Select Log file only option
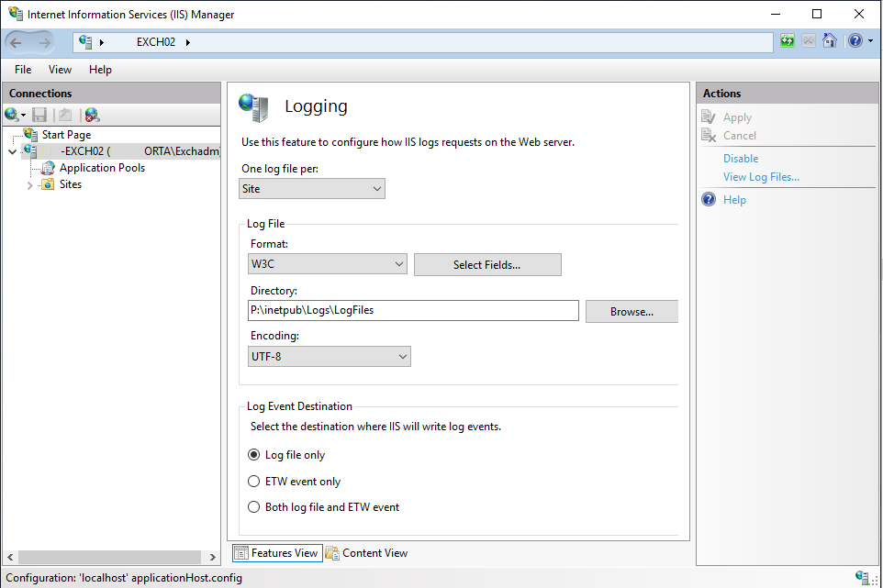883x588 pixels. pos(286,455)
